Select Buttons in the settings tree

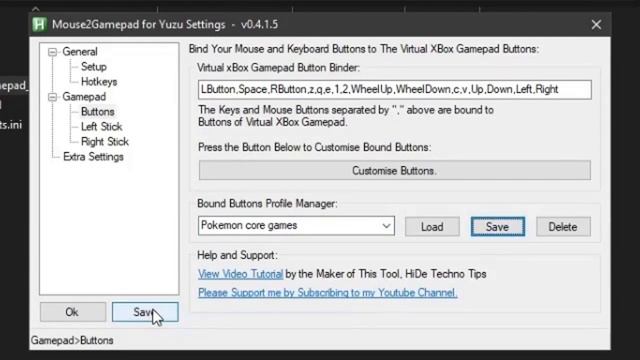click(98, 112)
